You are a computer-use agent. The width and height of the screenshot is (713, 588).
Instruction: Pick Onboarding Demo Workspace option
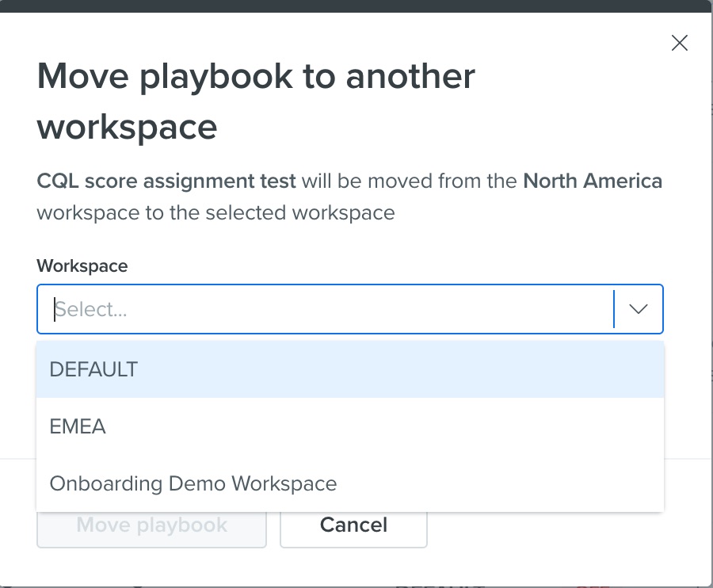[x=350, y=483]
